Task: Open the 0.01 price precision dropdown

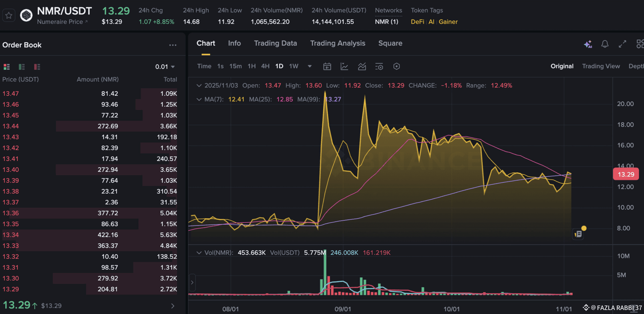Action: 165,67
